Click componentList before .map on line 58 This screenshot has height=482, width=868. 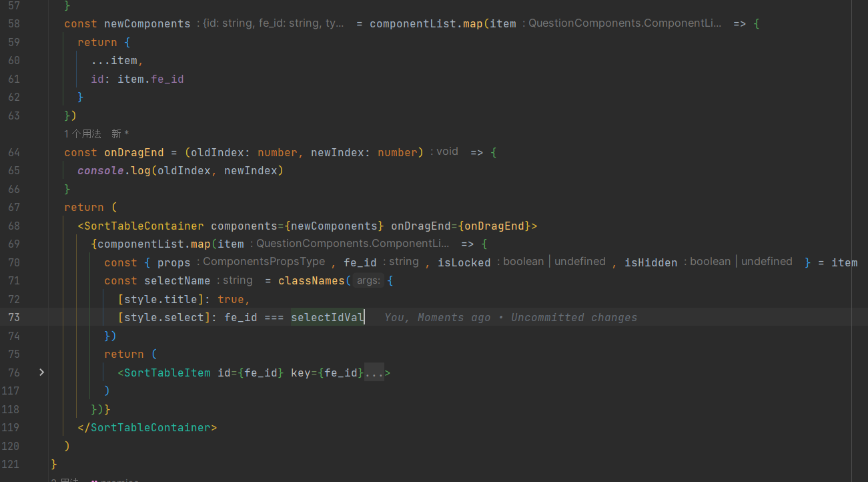pos(413,23)
